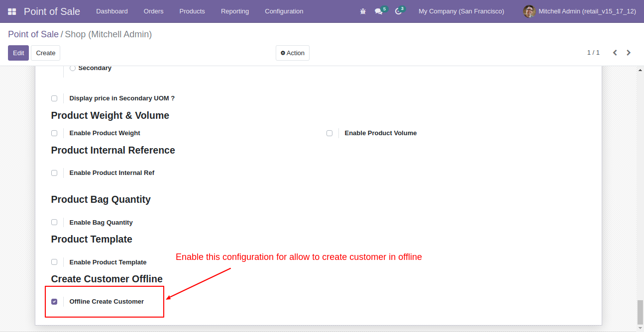Viewport: 644px width, 332px height.
Task: Open My Company (San Francisco) switcher
Action: [x=461, y=11]
